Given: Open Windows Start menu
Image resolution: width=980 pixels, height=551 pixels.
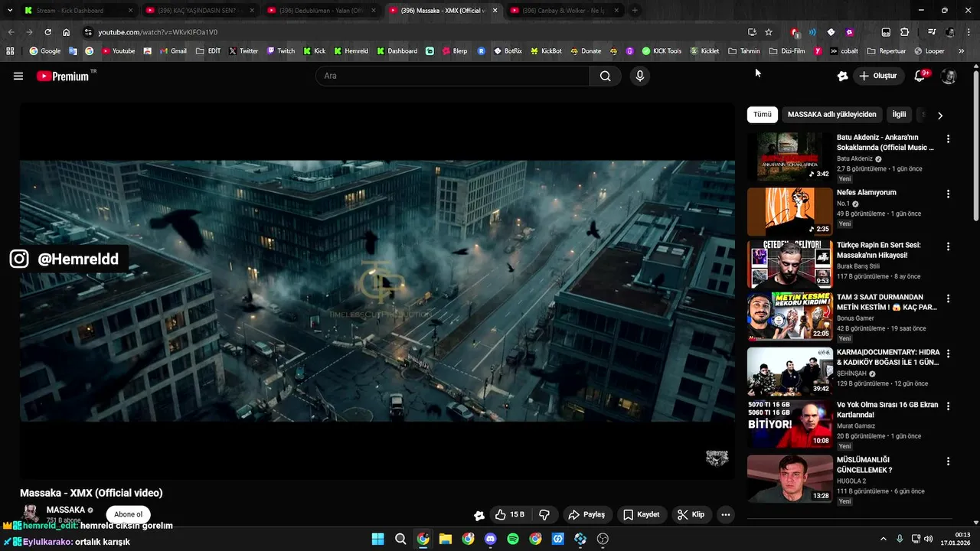Looking at the screenshot, I should 378,539.
